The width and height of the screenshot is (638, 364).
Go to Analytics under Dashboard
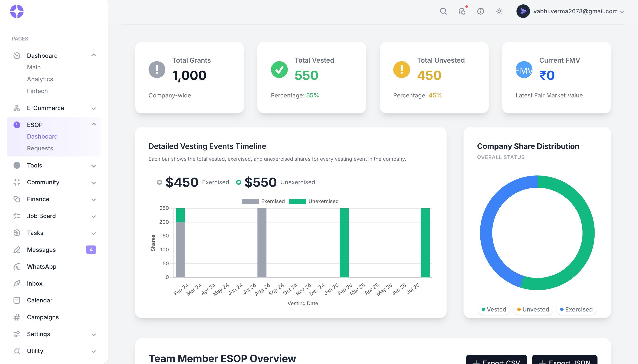pyautogui.click(x=40, y=79)
